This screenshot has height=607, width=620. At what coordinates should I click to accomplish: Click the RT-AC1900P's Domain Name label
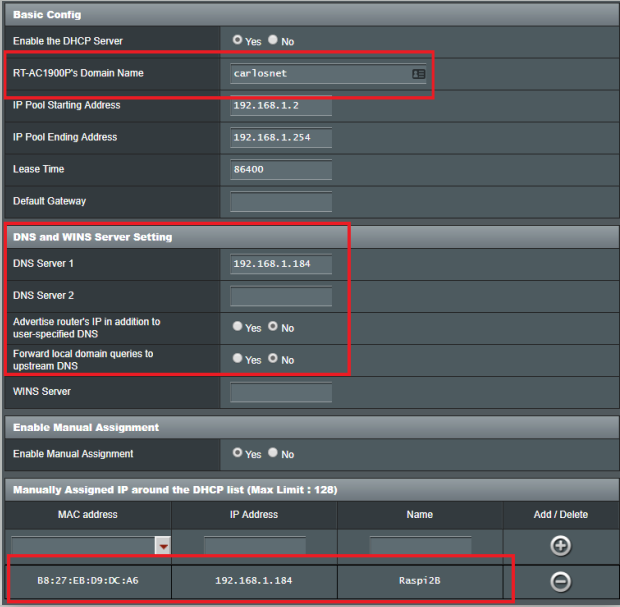tap(78, 73)
